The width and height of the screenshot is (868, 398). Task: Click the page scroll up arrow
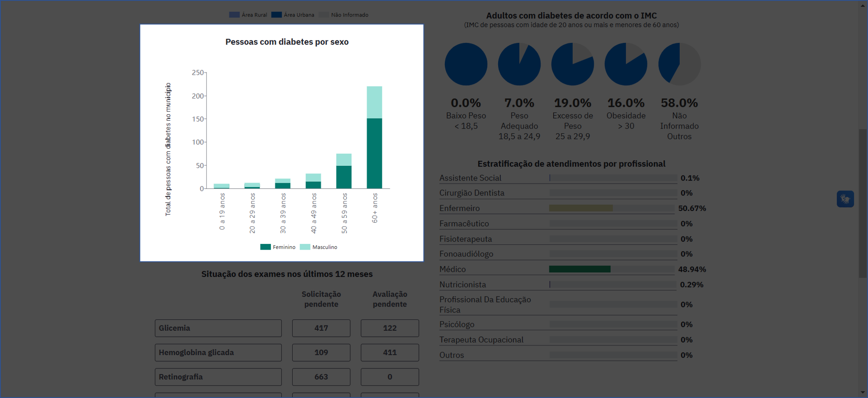pyautogui.click(x=863, y=5)
